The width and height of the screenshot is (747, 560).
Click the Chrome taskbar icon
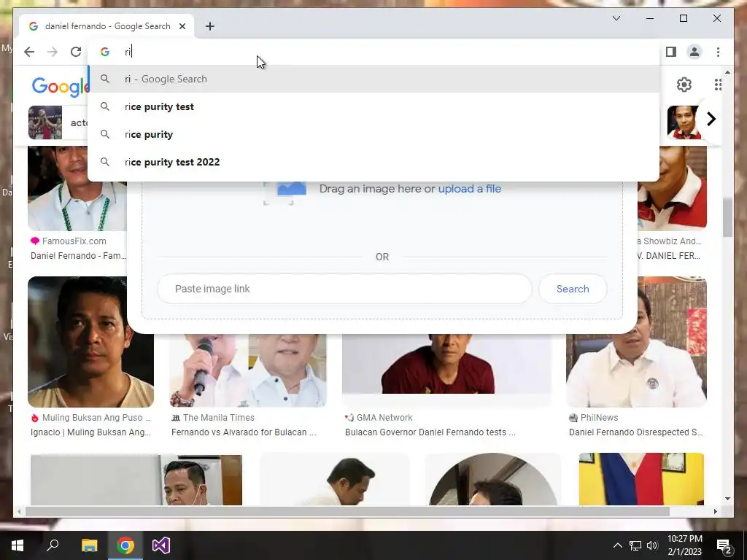[125, 545]
